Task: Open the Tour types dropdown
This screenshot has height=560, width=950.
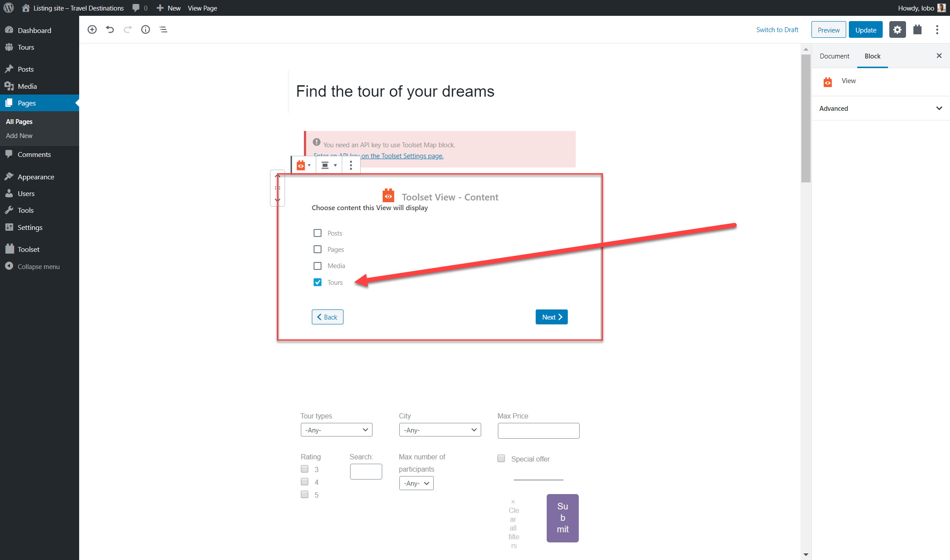Action: (336, 430)
